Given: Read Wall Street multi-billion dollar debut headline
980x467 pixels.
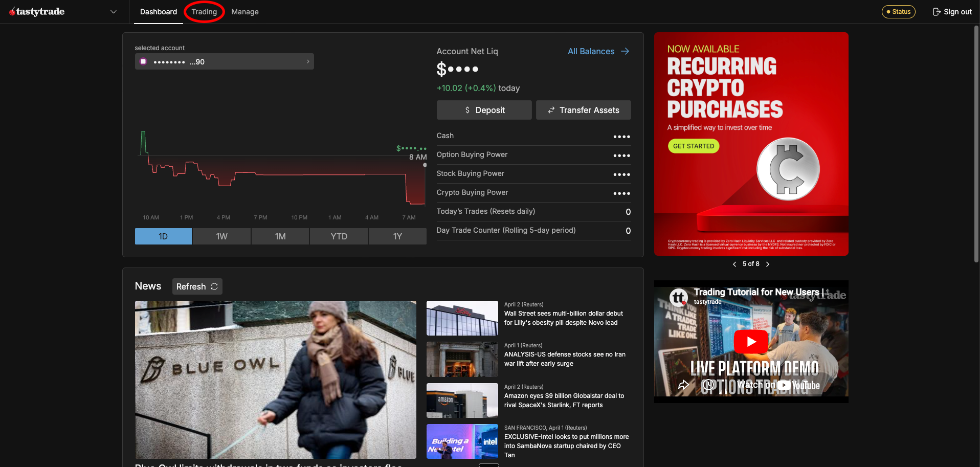Looking at the screenshot, I should coord(563,318).
